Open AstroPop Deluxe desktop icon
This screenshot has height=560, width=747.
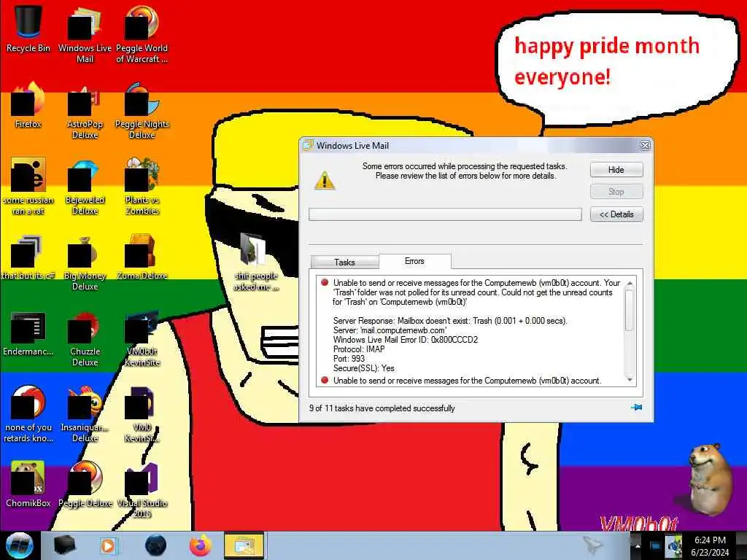point(85,111)
